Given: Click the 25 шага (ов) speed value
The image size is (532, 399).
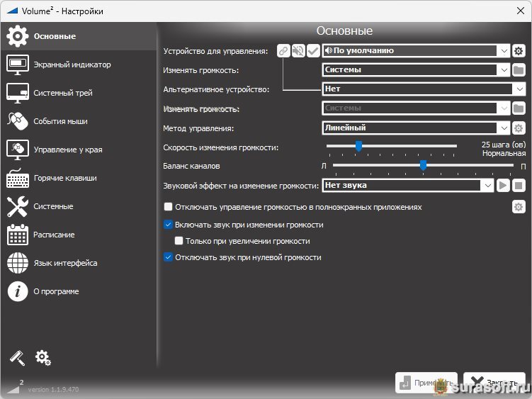Looking at the screenshot, I should tap(504, 145).
